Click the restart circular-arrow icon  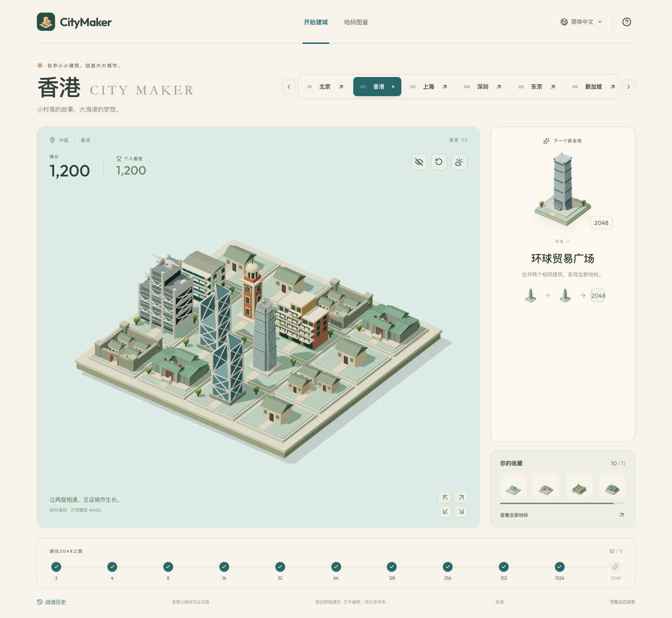tap(439, 162)
